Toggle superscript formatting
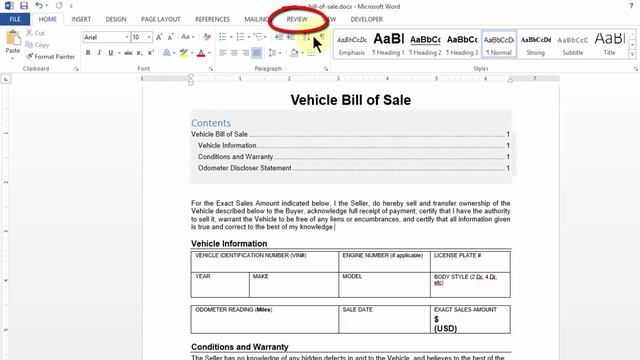 tap(151, 53)
